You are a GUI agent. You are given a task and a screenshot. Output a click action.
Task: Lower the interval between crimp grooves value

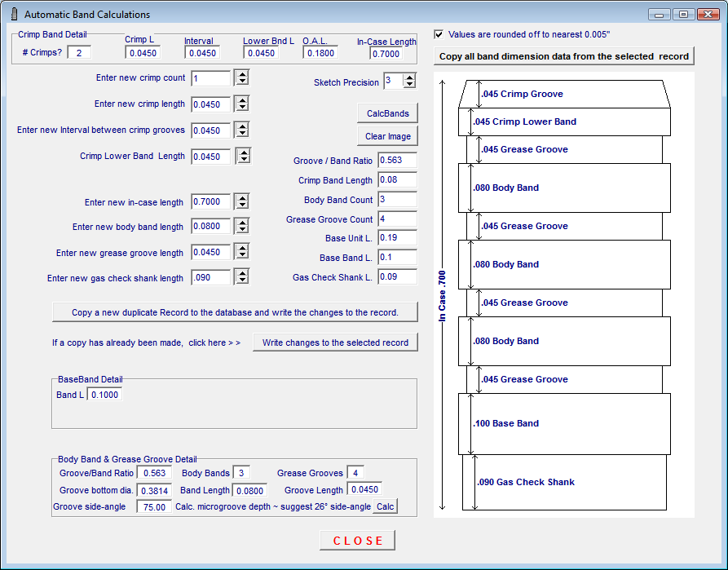coord(242,133)
